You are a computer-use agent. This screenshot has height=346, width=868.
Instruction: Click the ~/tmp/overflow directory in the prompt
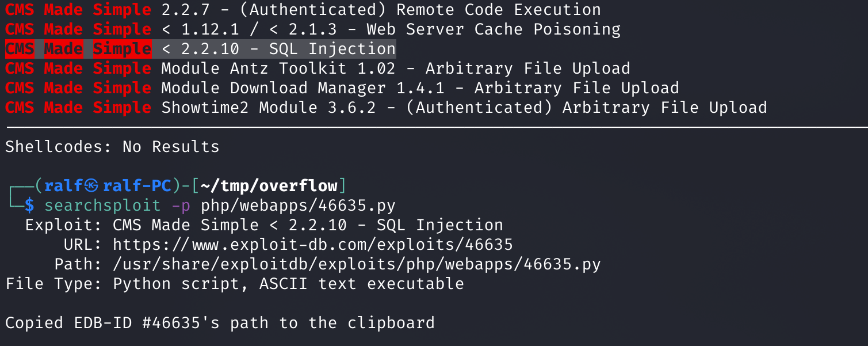click(x=269, y=186)
